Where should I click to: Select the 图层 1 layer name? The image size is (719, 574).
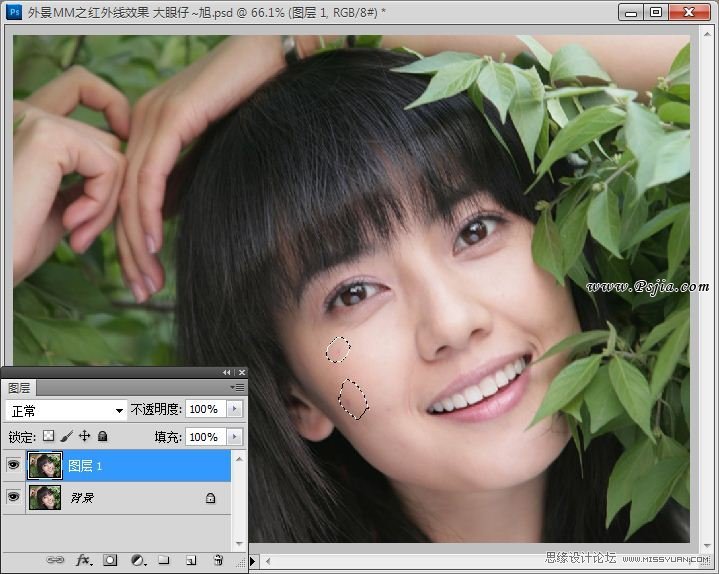[85, 466]
